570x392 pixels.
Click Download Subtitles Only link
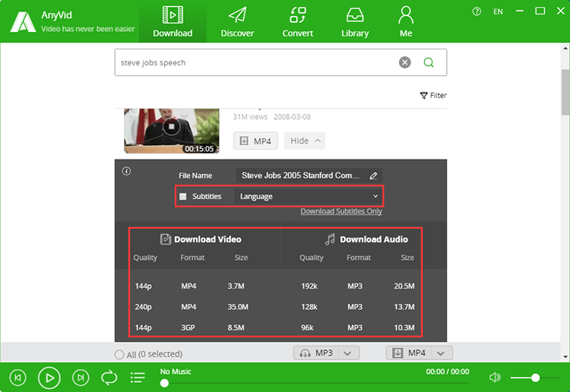tap(341, 211)
